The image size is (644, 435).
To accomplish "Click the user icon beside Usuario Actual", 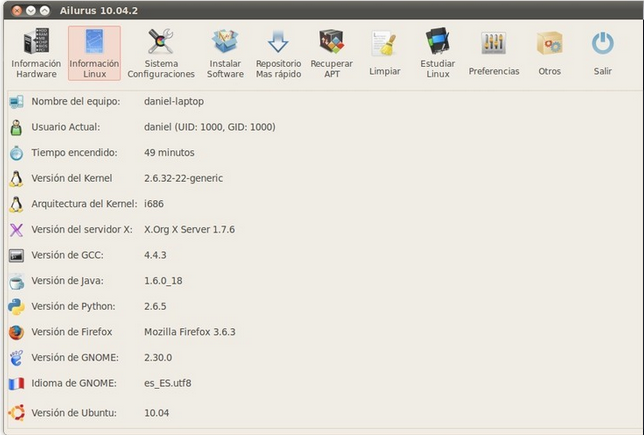I will pos(16,127).
